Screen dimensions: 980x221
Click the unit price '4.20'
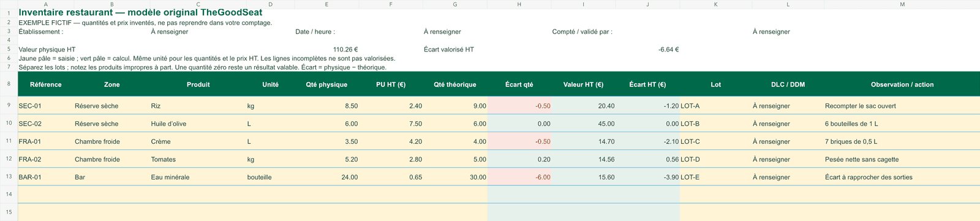[x=391, y=141]
